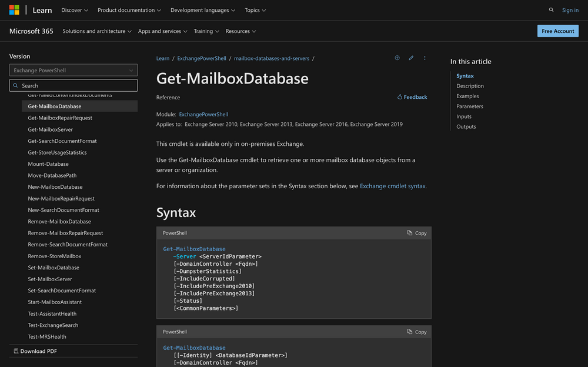Click the Copy icon on first code block

416,233
